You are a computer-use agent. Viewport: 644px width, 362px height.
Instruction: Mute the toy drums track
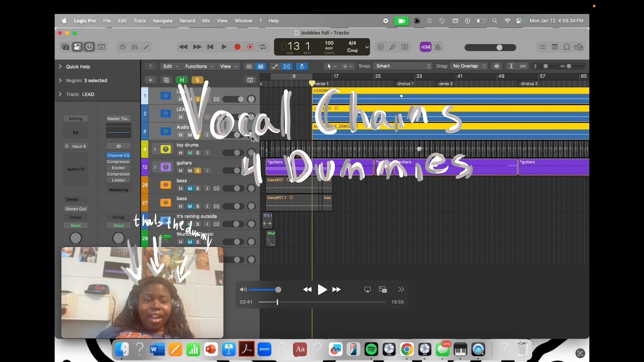click(x=190, y=153)
